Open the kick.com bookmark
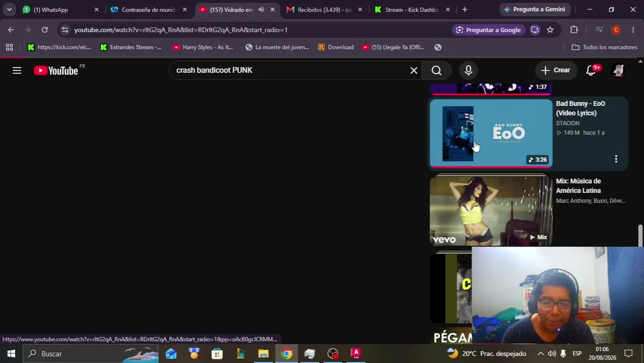 tap(59, 47)
